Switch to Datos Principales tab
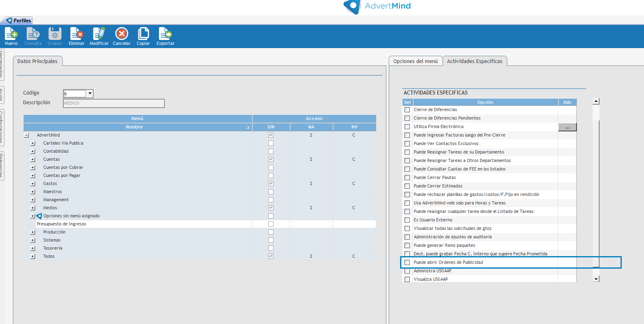The width and height of the screenshot is (644, 324). click(x=37, y=61)
